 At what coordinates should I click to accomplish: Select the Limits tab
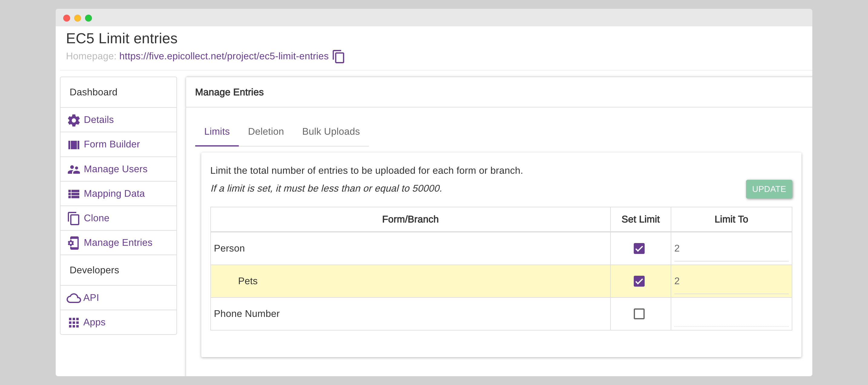[x=217, y=131]
